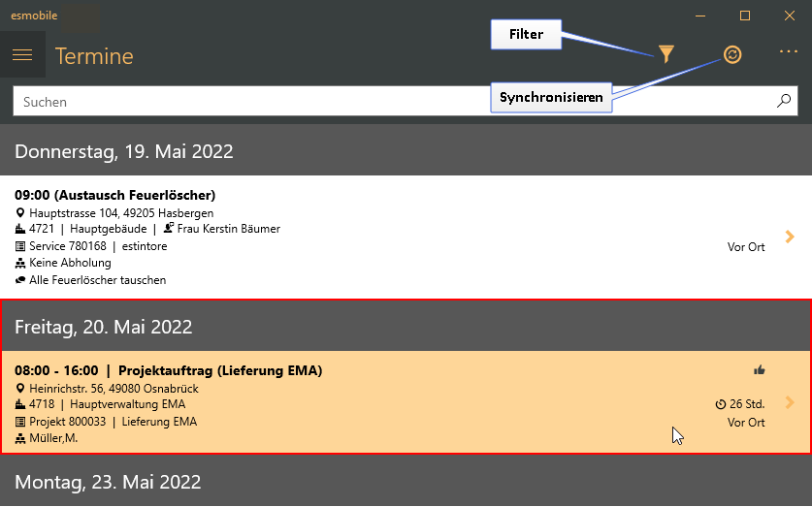This screenshot has height=507, width=812.
Task: Open the 09:00 Austausch Feuerlöscher appointment title
Action: tap(115, 195)
